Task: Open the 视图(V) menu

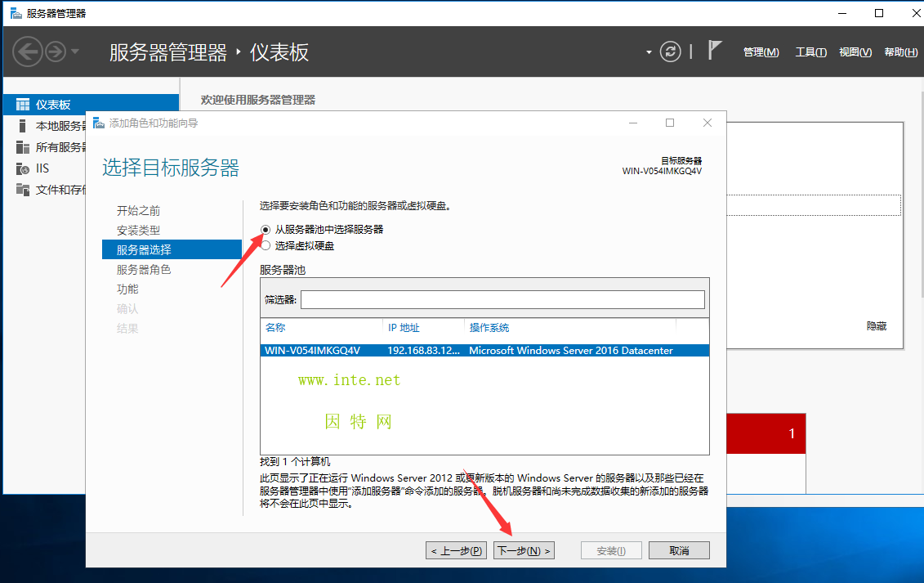Action: click(x=855, y=52)
